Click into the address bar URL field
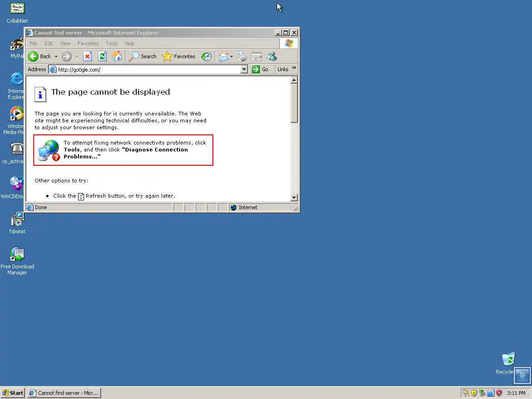 coord(149,70)
